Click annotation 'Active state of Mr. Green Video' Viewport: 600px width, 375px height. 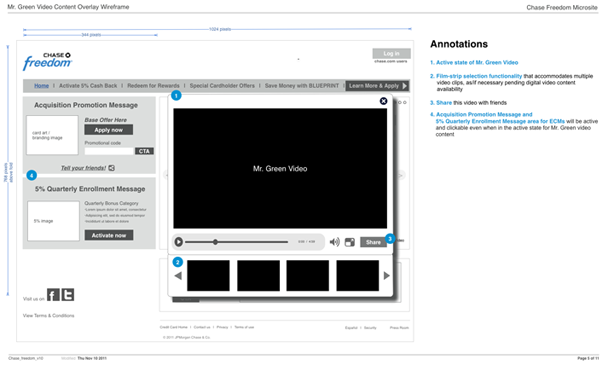(477, 62)
